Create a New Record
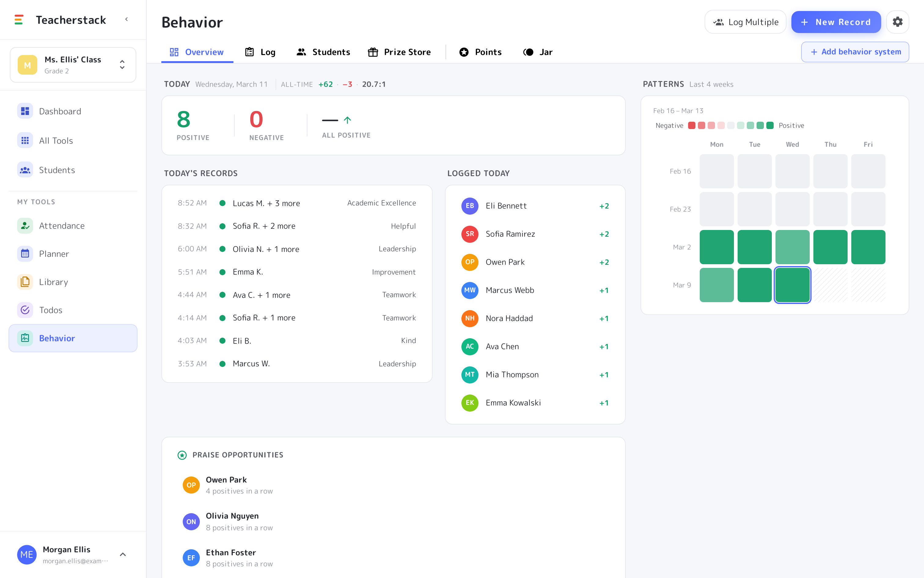This screenshot has height=578, width=924. click(x=836, y=22)
